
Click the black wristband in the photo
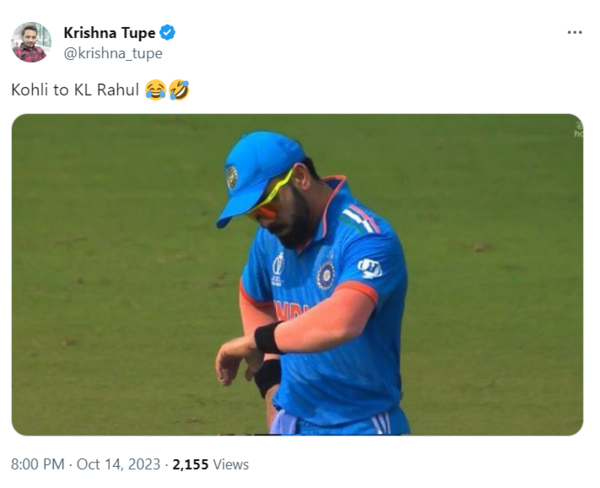coord(268,337)
